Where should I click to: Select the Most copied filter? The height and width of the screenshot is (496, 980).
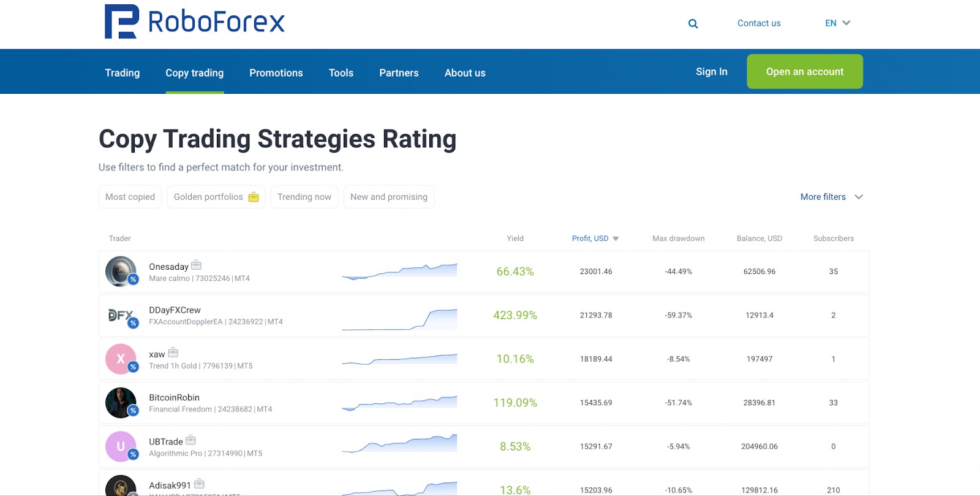point(130,197)
